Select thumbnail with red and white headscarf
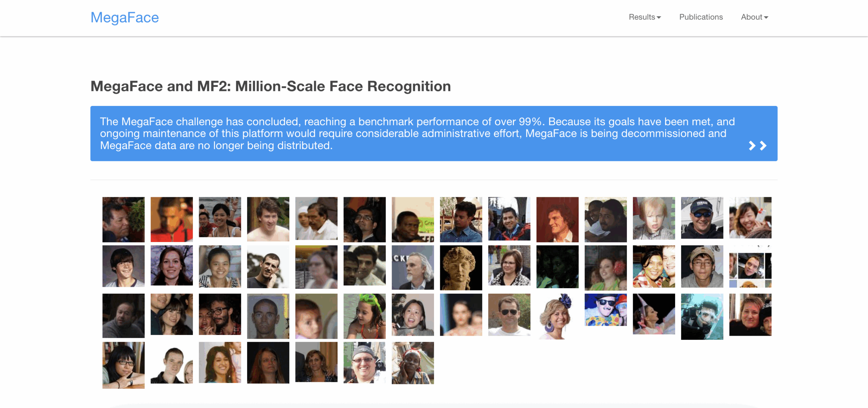The height and width of the screenshot is (408, 868). coord(413,363)
